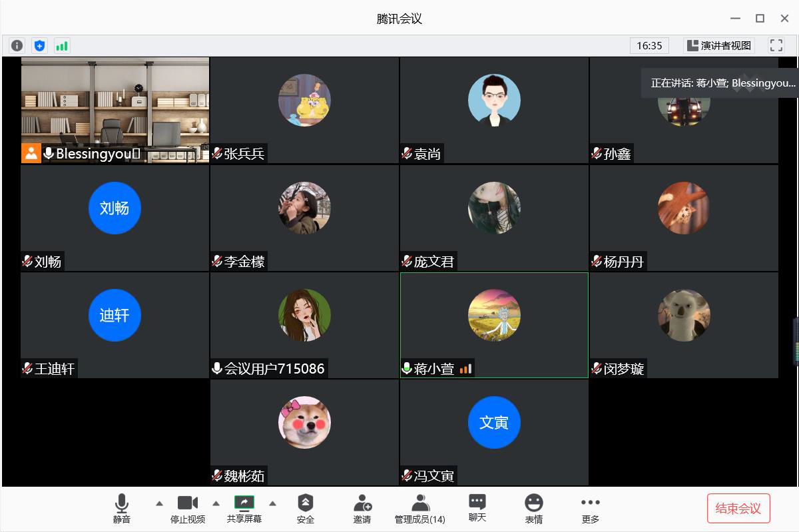Toggle 静音 microphone mute

122,509
